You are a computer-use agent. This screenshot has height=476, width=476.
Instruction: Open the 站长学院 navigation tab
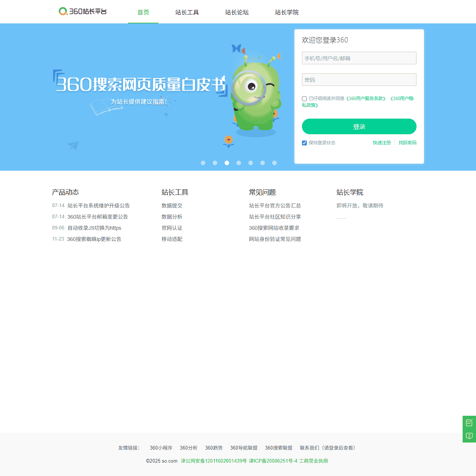click(287, 12)
